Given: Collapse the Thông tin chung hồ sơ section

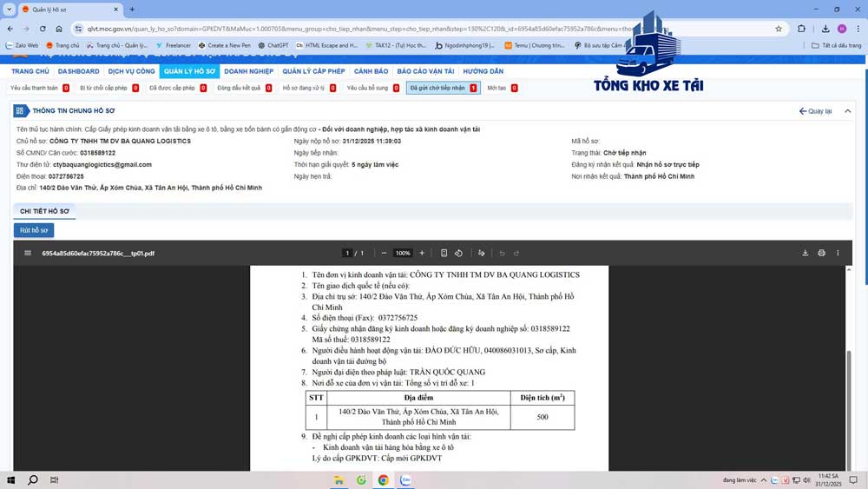Looking at the screenshot, I should click(x=848, y=111).
